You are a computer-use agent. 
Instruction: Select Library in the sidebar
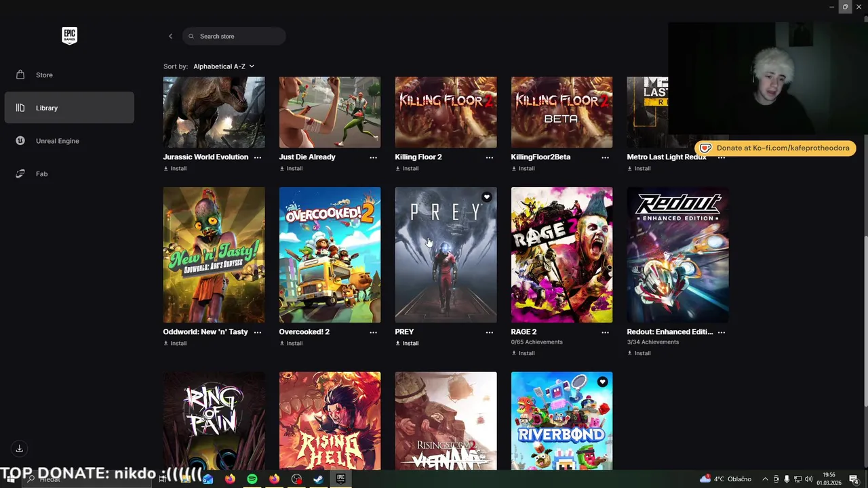pos(69,108)
